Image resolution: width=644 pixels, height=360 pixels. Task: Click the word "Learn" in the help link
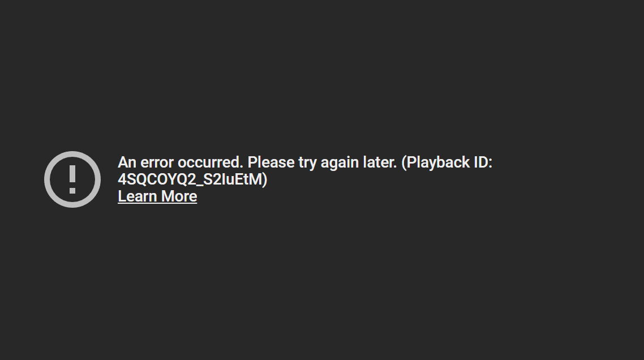click(x=138, y=196)
